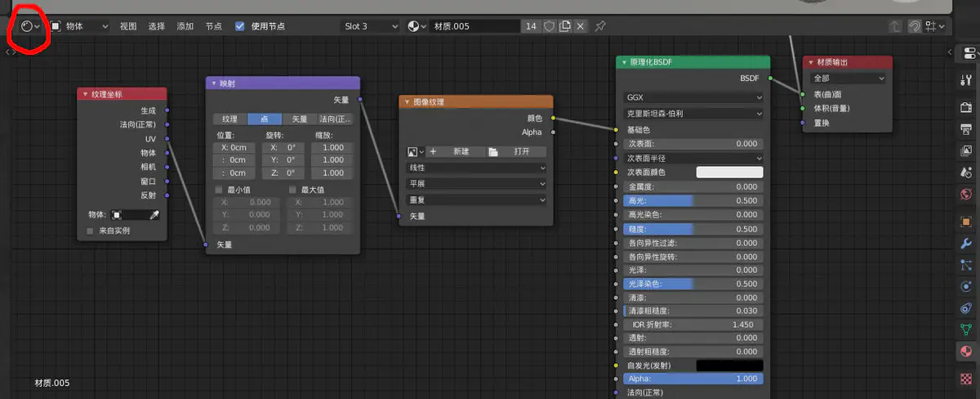Open 重复 extension dropdown

click(476, 199)
